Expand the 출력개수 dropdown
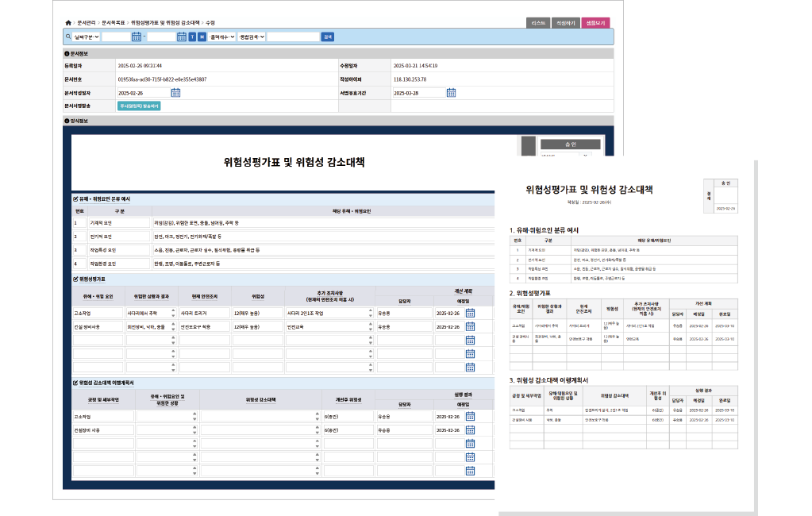812x516 pixels. pos(221,37)
